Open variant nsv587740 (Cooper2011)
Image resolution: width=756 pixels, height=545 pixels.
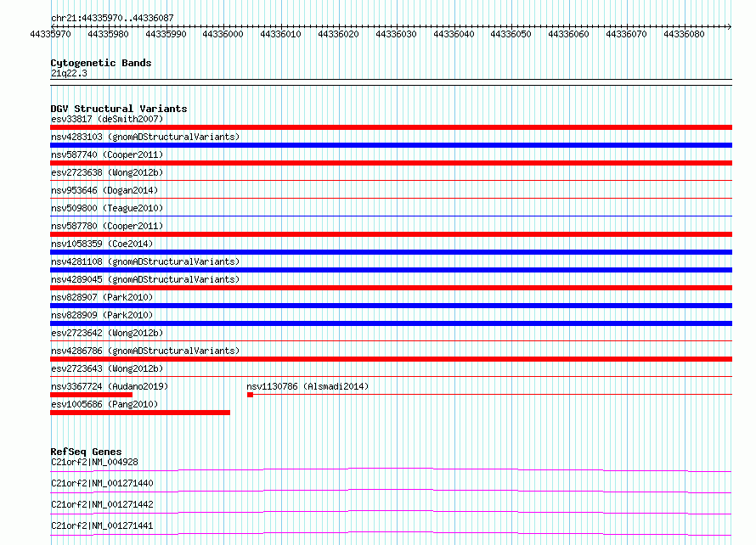pyautogui.click(x=107, y=155)
